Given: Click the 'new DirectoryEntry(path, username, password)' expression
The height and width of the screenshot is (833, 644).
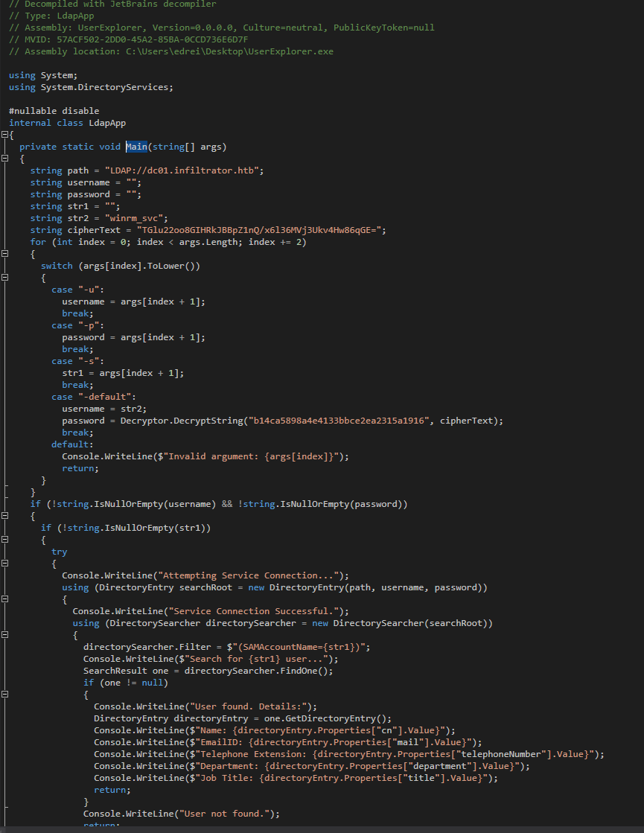Looking at the screenshot, I should click(x=365, y=587).
